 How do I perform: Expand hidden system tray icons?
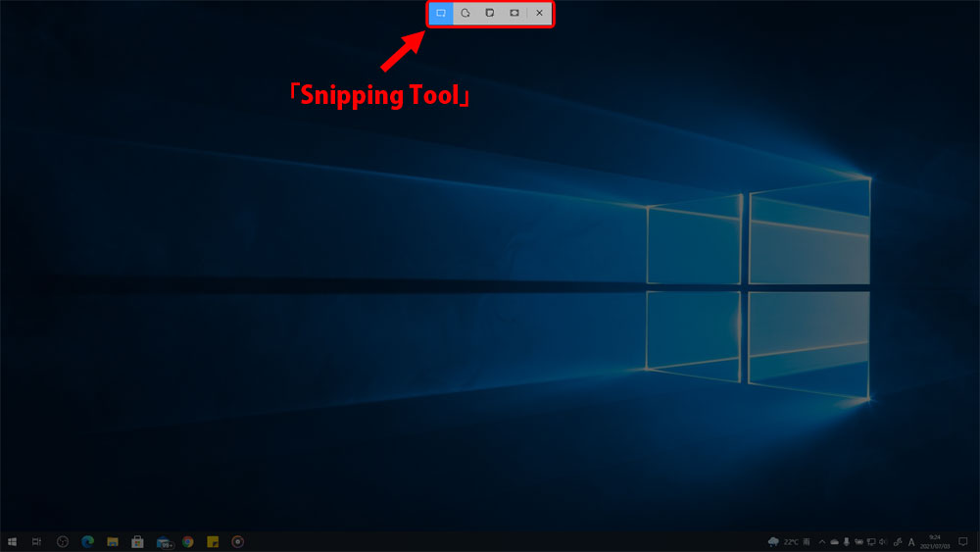pos(822,542)
